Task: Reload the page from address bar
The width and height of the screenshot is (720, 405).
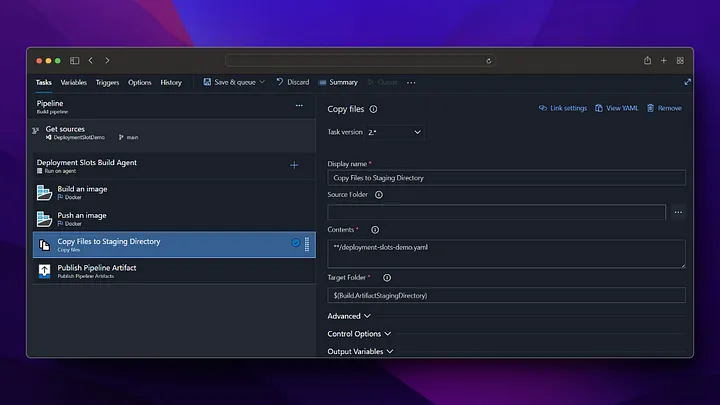Action: 489,61
